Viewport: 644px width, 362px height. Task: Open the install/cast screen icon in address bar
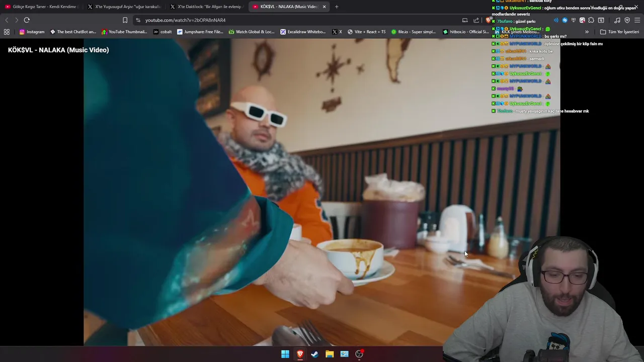click(x=465, y=20)
